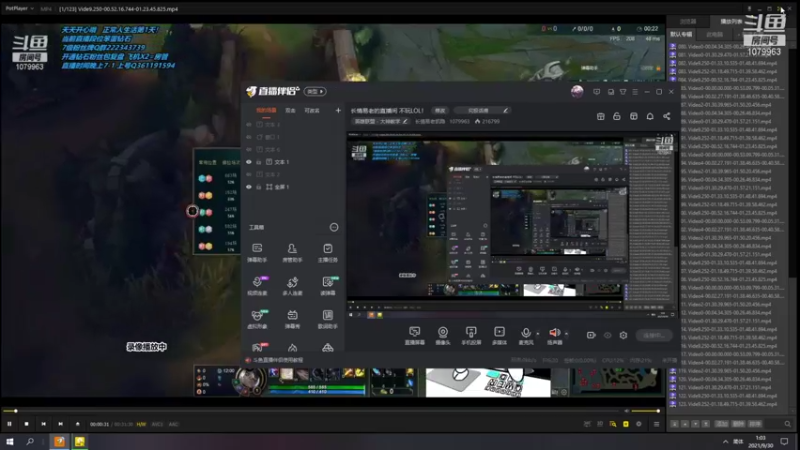Open the PotPlayer main menu dropdown

pyautogui.click(x=19, y=9)
